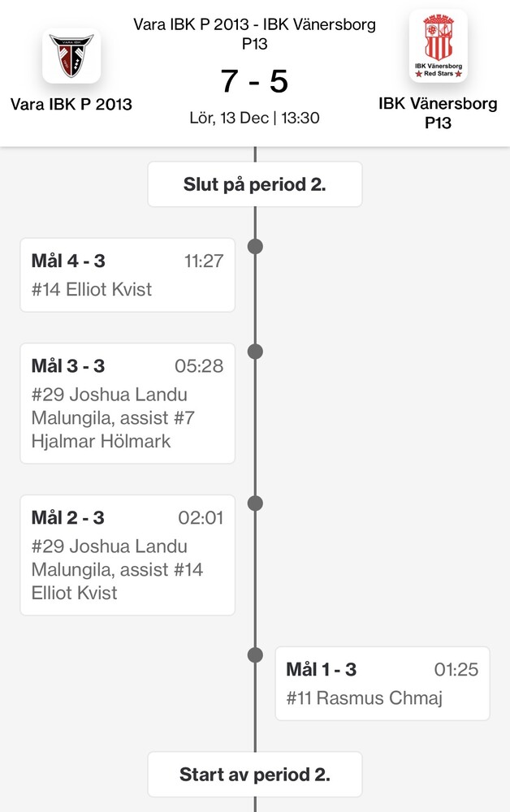Image resolution: width=510 pixels, height=812 pixels.
Task: Tap scorer details in the Mål 2 - 3 card
Action: 110,569
